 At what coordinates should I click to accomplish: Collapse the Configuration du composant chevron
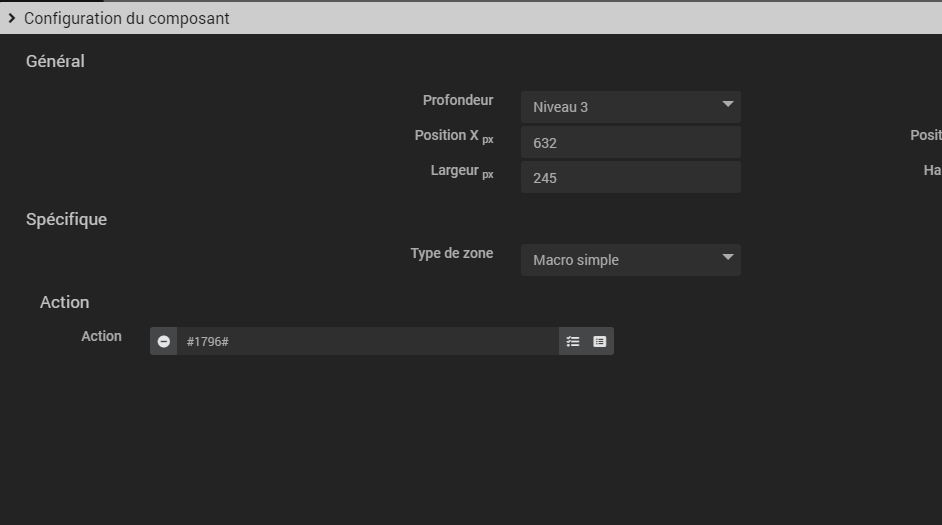11,18
